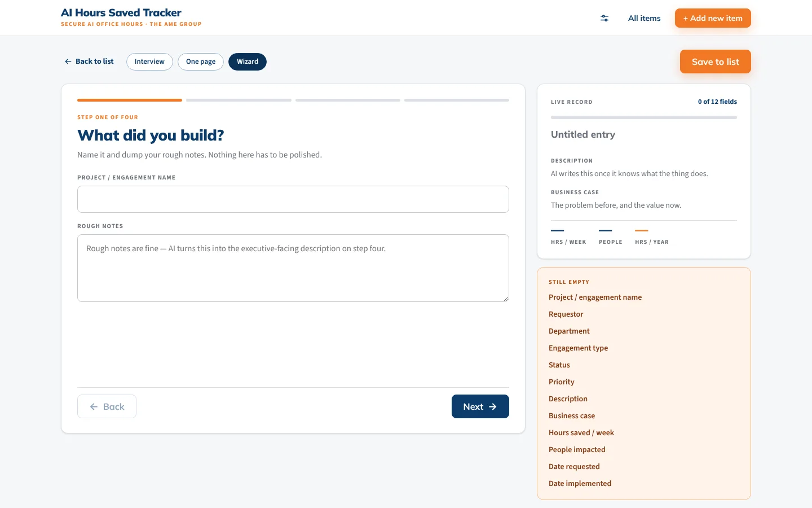The height and width of the screenshot is (508, 812).
Task: Open the filter settings sliders icon
Action: point(604,18)
